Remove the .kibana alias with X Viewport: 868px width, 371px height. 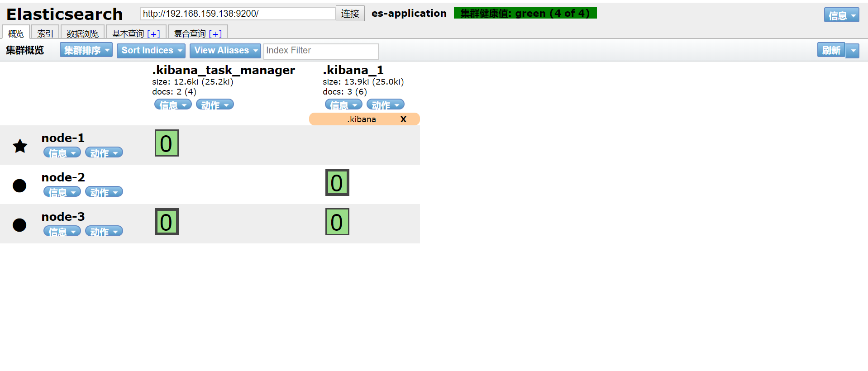point(403,119)
